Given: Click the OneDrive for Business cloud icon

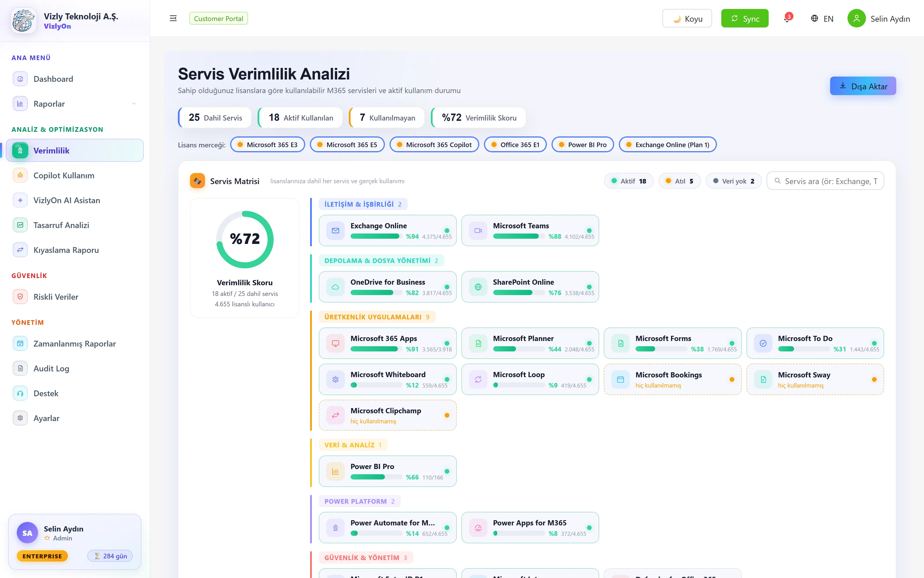Looking at the screenshot, I should (x=336, y=287).
